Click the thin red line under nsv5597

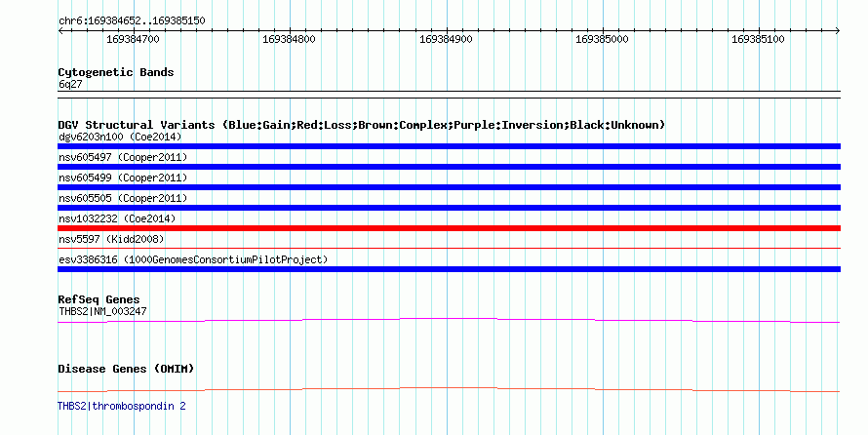[x=449, y=249]
